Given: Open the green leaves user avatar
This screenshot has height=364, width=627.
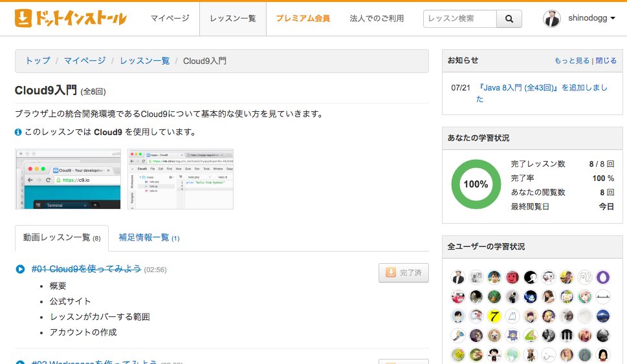Looking at the screenshot, I should (494, 297).
